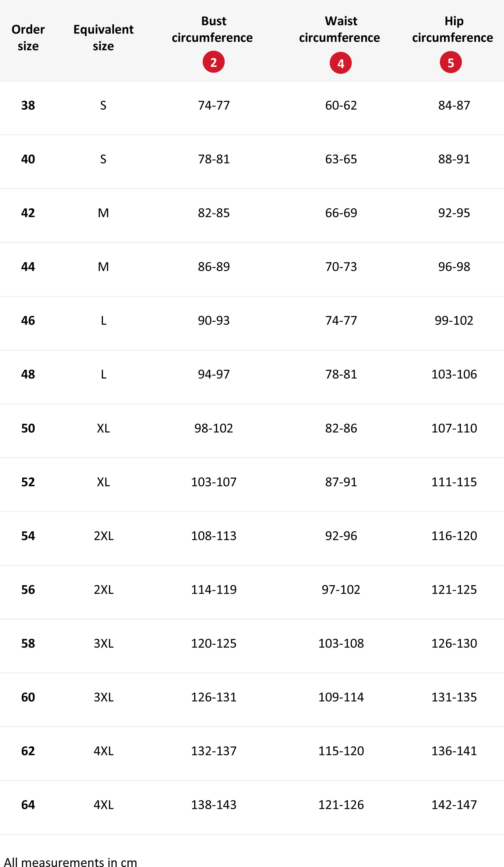
Task: Click the red number 5 hip icon
Action: [451, 62]
